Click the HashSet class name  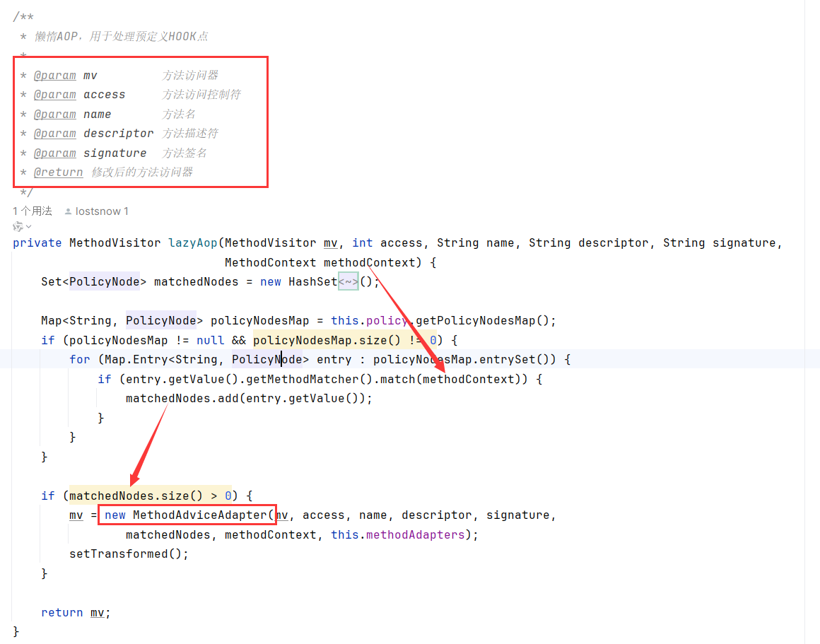[x=312, y=282]
